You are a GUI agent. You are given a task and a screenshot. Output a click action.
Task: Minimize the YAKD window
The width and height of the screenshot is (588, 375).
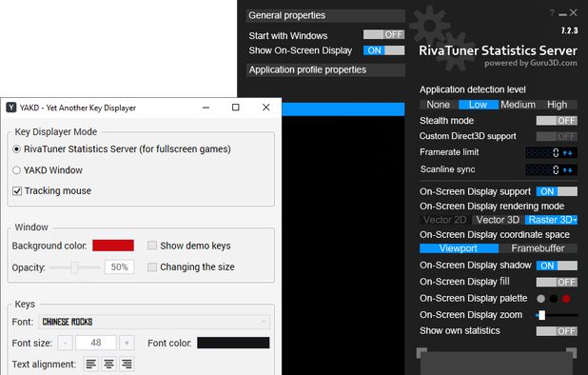[x=206, y=108]
